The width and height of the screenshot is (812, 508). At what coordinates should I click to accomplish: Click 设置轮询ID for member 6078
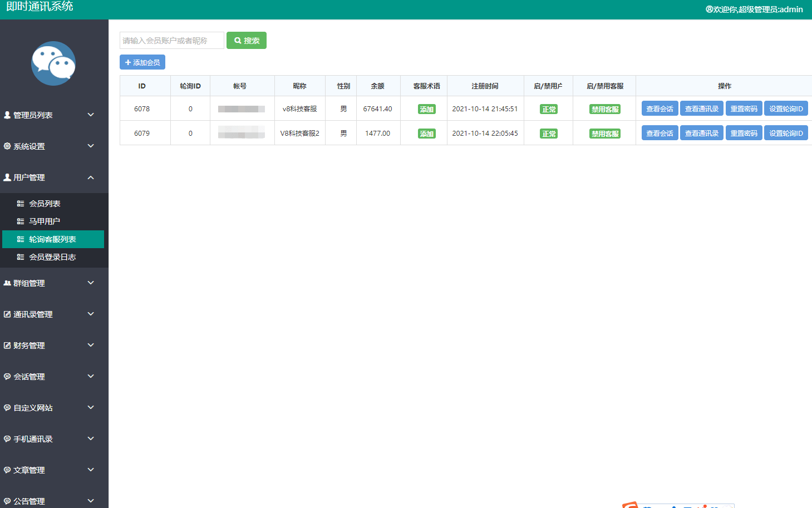[786, 108]
